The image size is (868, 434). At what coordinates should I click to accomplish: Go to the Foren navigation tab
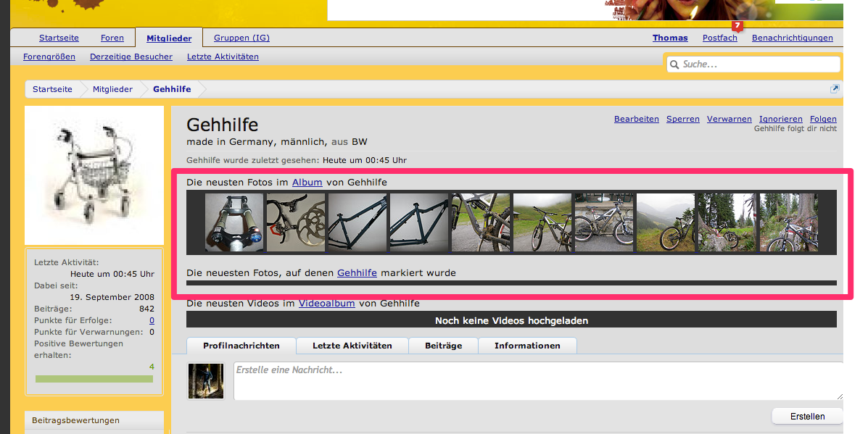[x=112, y=38]
